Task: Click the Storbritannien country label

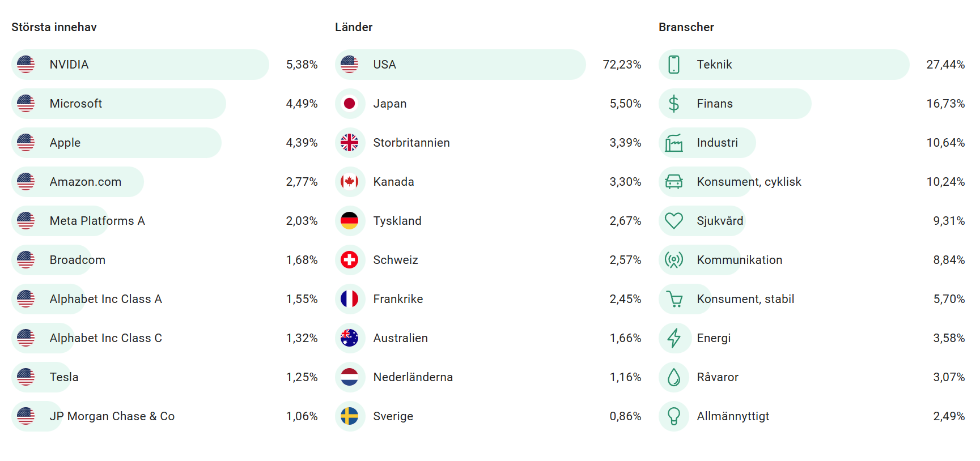Action: [411, 143]
